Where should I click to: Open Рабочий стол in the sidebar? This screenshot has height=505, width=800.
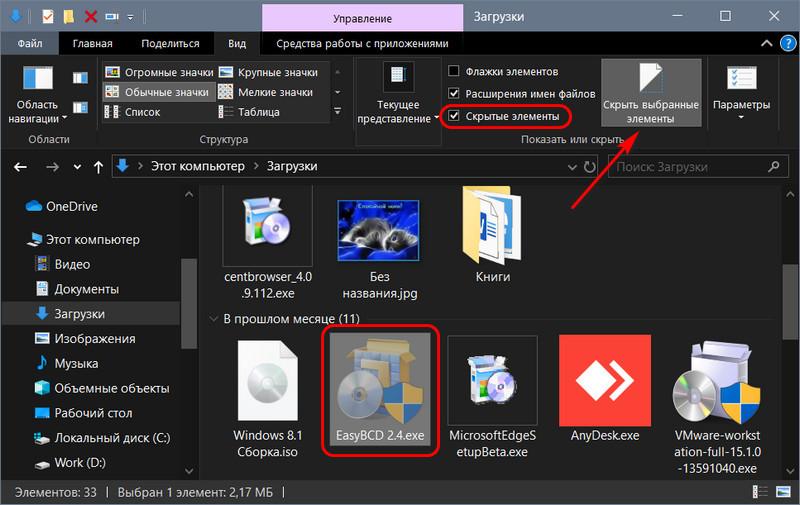(x=84, y=413)
